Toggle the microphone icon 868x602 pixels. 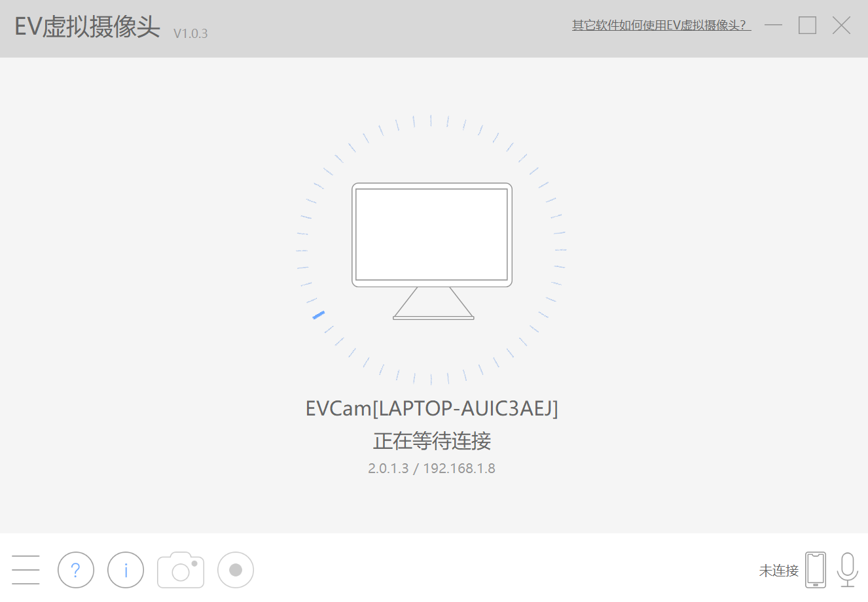[x=848, y=570]
